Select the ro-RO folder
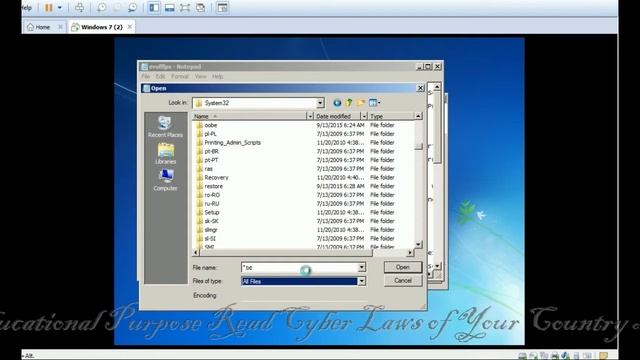640x360 pixels. [x=212, y=195]
